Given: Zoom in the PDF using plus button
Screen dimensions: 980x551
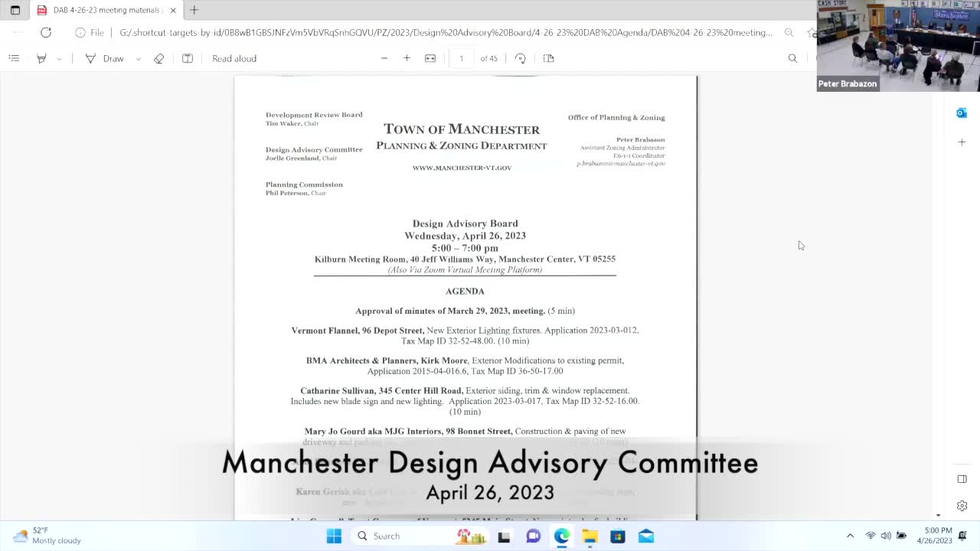Looking at the screenshot, I should click(x=407, y=58).
